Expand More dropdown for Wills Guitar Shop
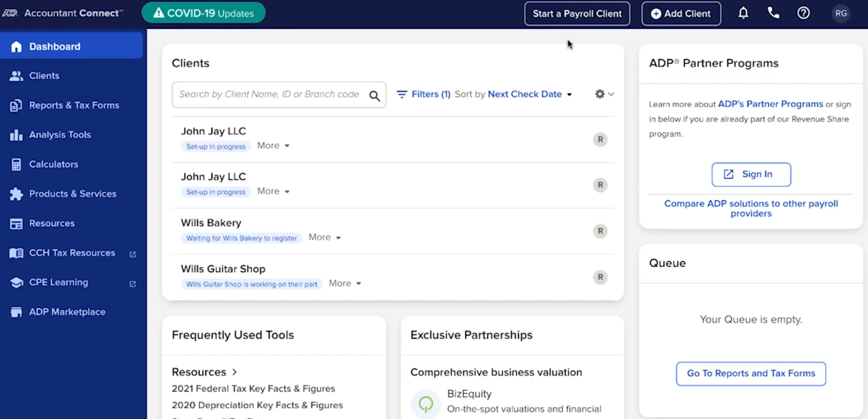 click(x=345, y=283)
